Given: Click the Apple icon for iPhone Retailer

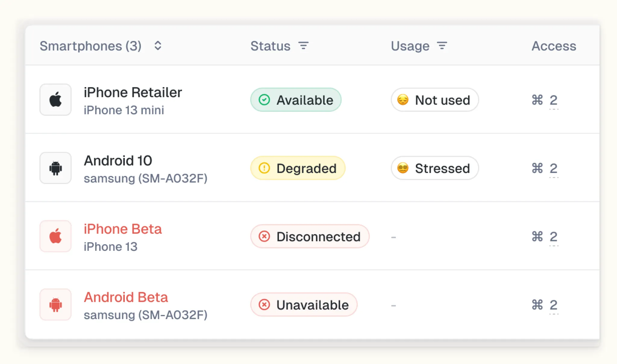Looking at the screenshot, I should point(55,99).
